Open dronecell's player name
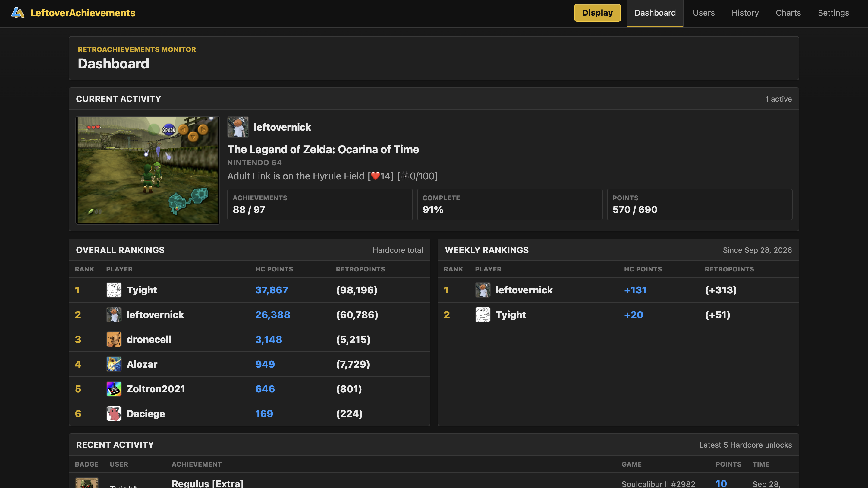This screenshot has height=488, width=868. (x=149, y=339)
